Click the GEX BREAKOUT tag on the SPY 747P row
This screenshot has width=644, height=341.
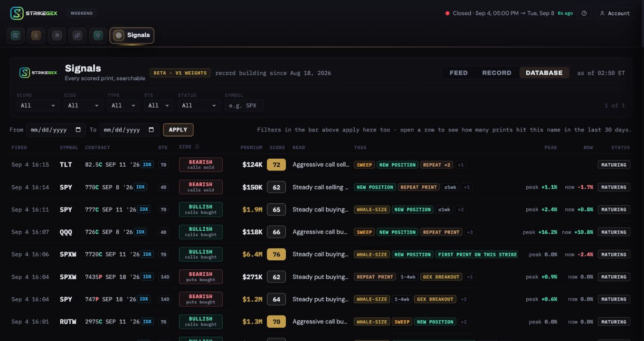435,299
